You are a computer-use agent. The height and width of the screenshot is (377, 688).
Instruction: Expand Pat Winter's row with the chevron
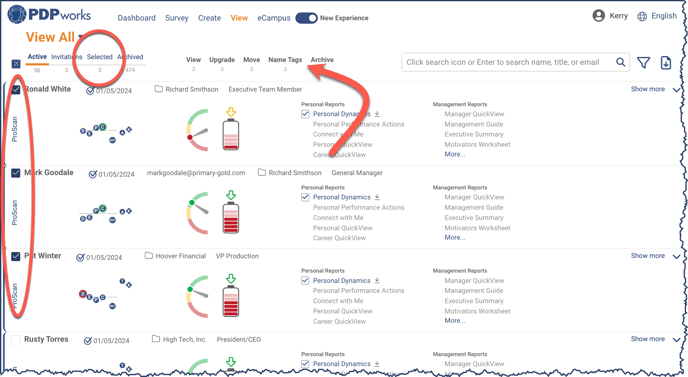click(x=676, y=256)
